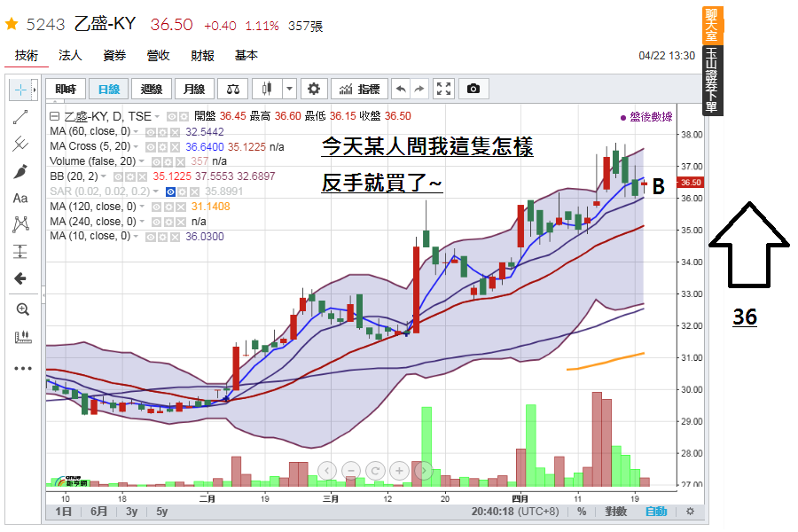Image resolution: width=798 pixels, height=532 pixels.
Task: Open dropdown for MA (120, close, 0)
Action: click(142, 207)
